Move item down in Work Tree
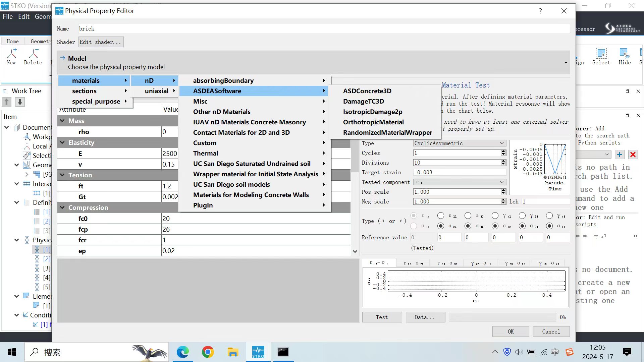Image resolution: width=644 pixels, height=362 pixels. [x=20, y=102]
